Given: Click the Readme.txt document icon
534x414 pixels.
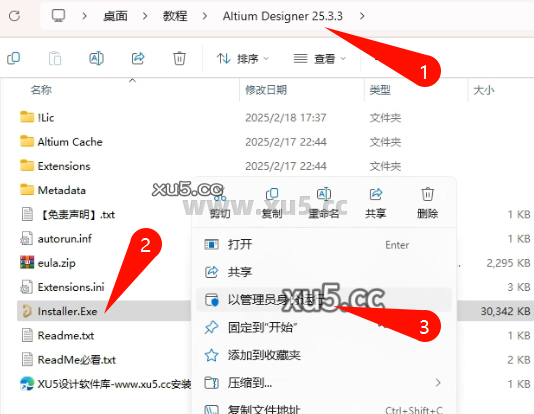Looking at the screenshot, I should (x=27, y=335).
